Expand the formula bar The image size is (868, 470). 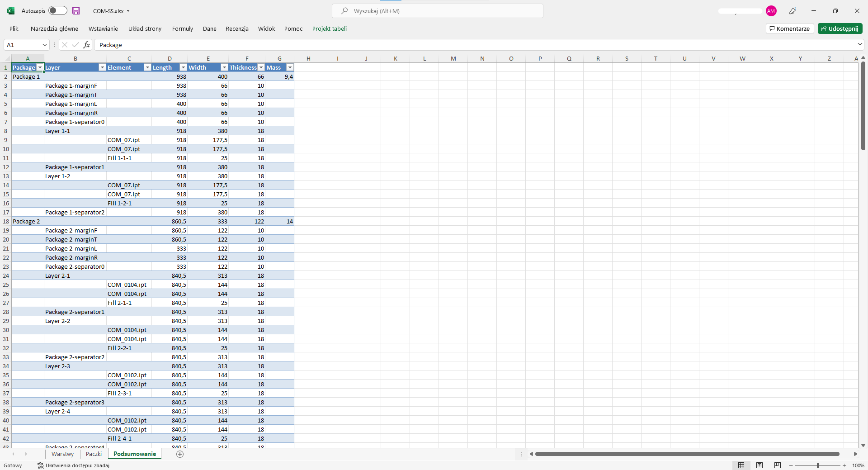(x=859, y=44)
